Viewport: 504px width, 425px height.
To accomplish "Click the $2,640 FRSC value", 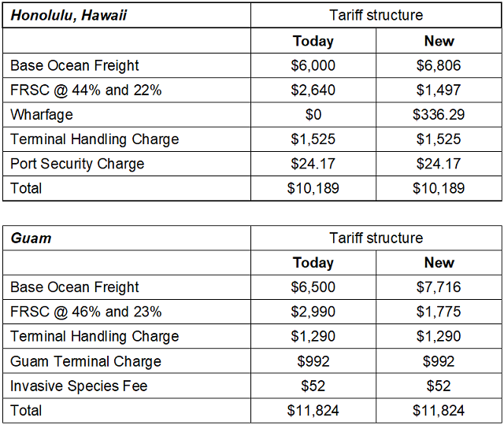I will coord(313,90).
